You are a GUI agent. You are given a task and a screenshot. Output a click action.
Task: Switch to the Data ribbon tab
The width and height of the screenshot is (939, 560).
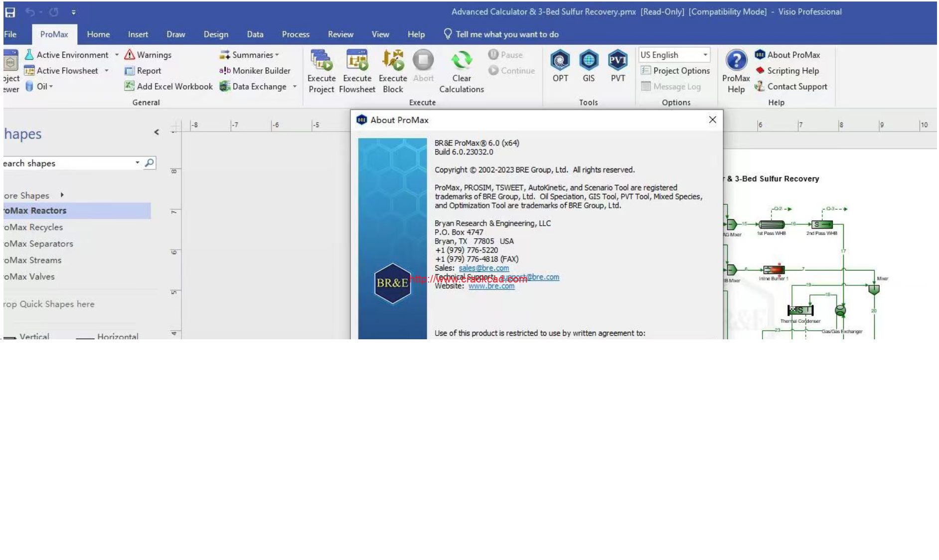pos(255,34)
